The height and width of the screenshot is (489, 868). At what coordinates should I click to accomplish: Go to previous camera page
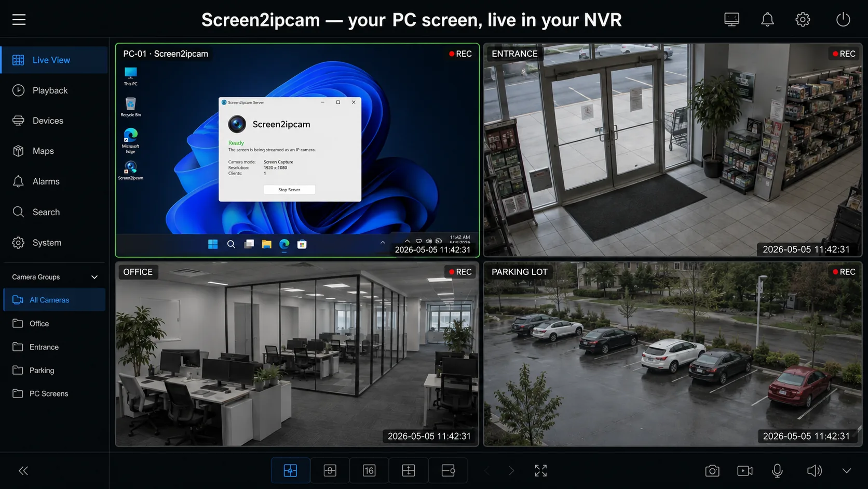tap(487, 471)
